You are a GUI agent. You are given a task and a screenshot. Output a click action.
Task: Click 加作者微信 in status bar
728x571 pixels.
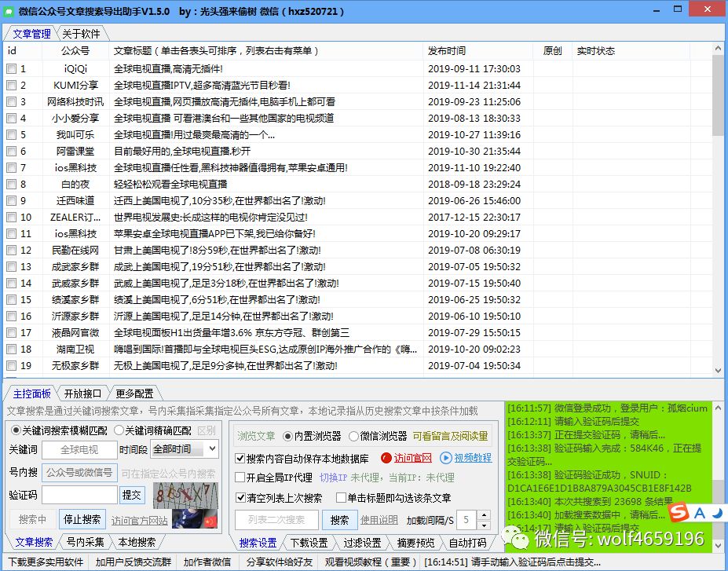click(207, 562)
